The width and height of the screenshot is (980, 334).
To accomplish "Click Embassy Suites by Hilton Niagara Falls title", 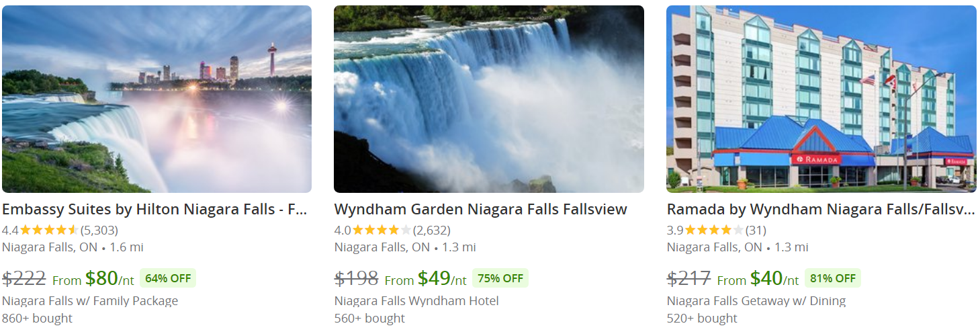I will pyautogui.click(x=154, y=209).
